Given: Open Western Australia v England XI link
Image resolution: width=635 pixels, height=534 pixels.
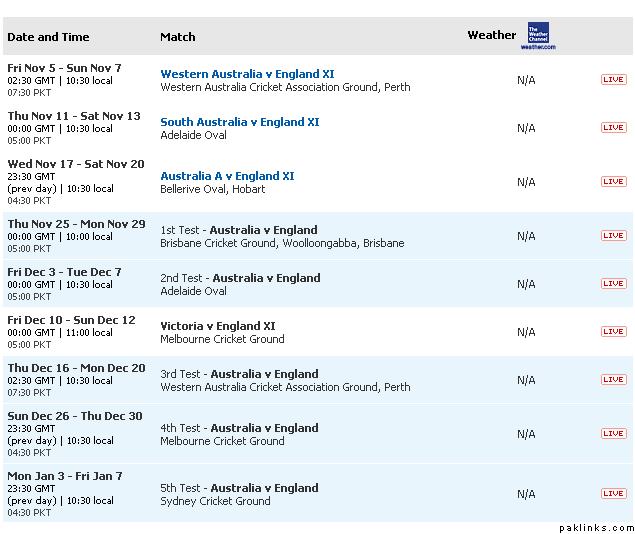Looking at the screenshot, I should (x=247, y=74).
